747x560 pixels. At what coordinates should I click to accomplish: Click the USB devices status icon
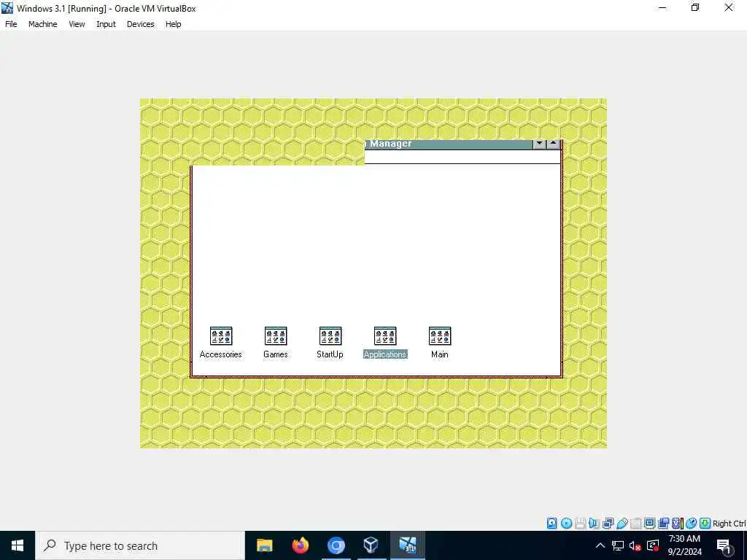point(622,524)
